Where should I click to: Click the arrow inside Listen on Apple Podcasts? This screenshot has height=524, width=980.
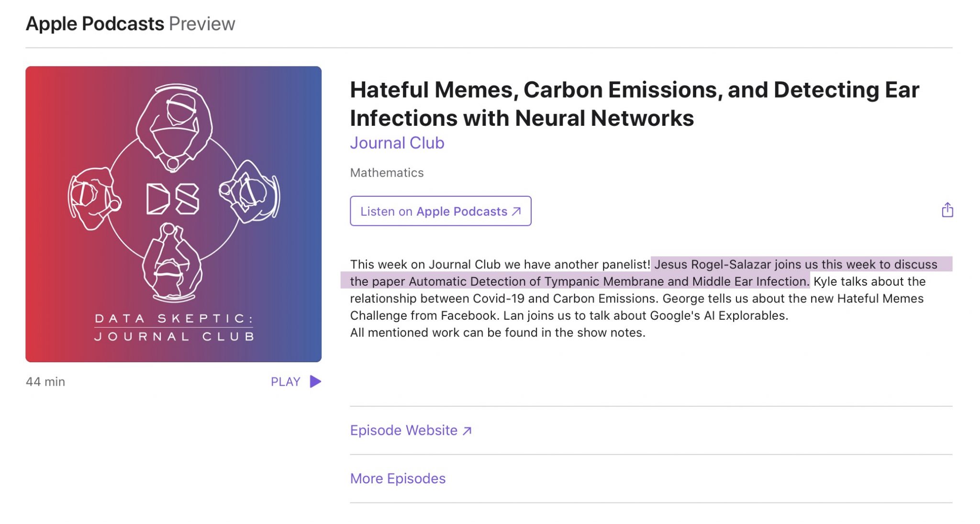515,211
